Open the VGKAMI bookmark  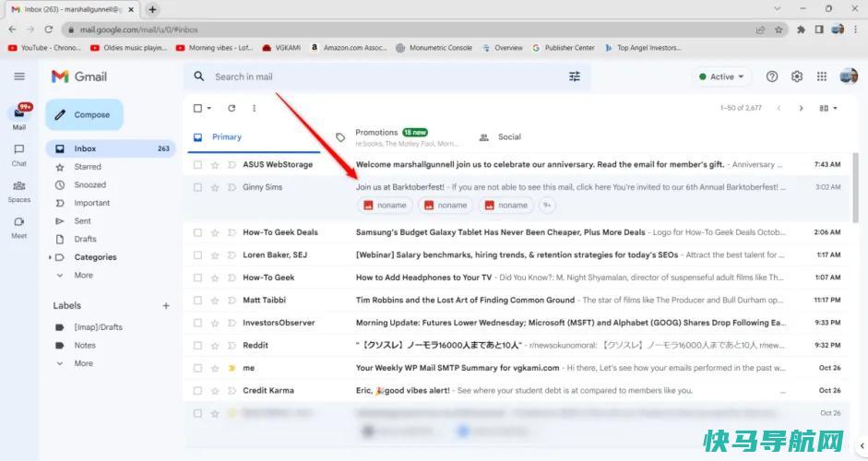pos(281,48)
